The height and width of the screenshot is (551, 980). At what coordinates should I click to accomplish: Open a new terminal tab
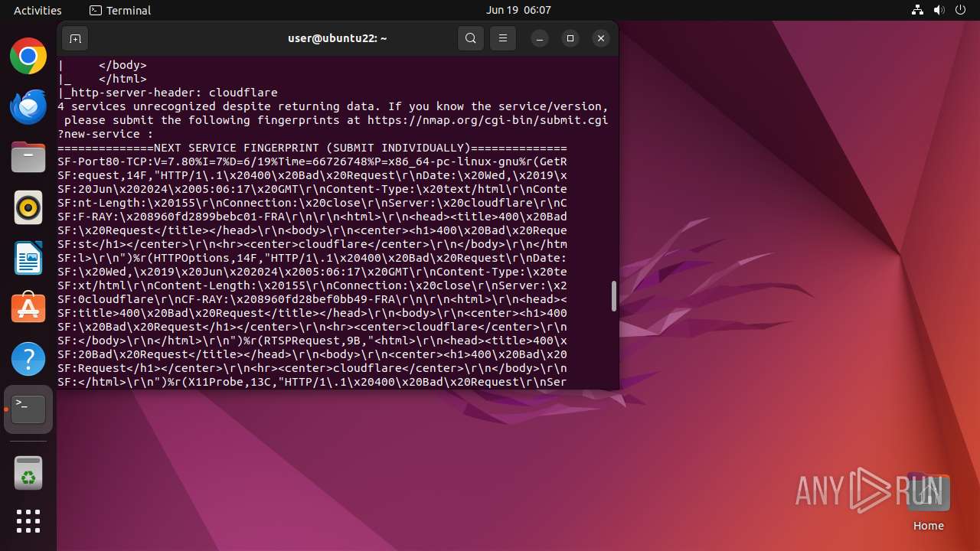pyautogui.click(x=74, y=38)
